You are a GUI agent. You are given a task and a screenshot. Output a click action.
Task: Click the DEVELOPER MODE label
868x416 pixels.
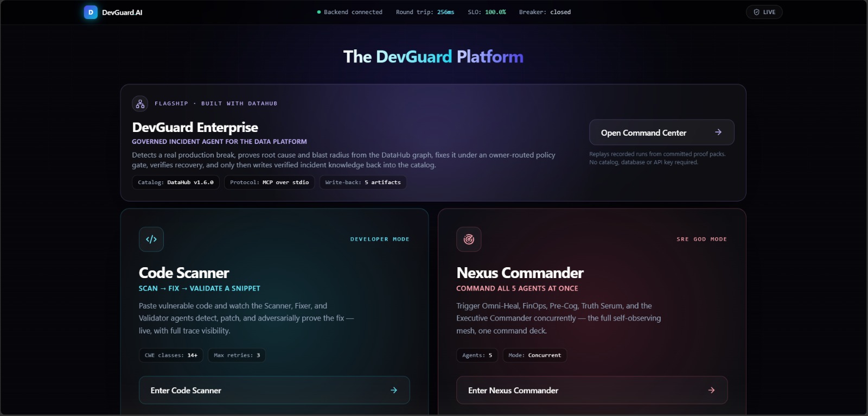(380, 239)
